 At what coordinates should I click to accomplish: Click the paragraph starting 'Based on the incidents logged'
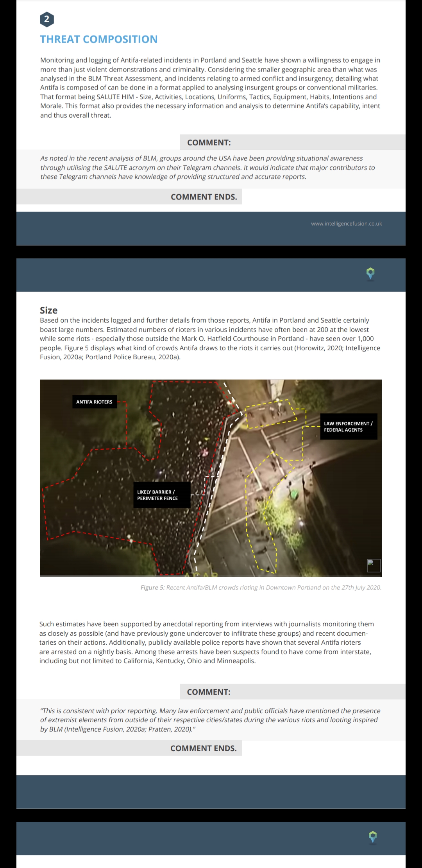(210, 339)
